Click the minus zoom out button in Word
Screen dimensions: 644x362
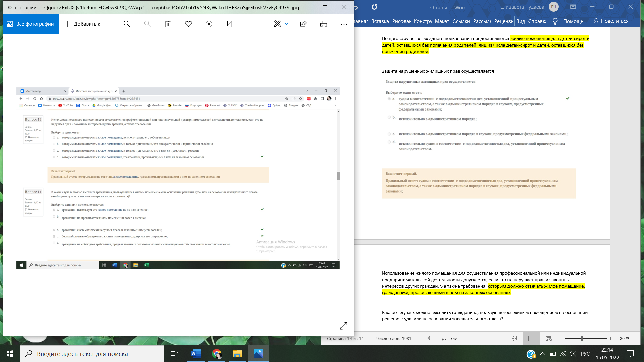coord(561,339)
